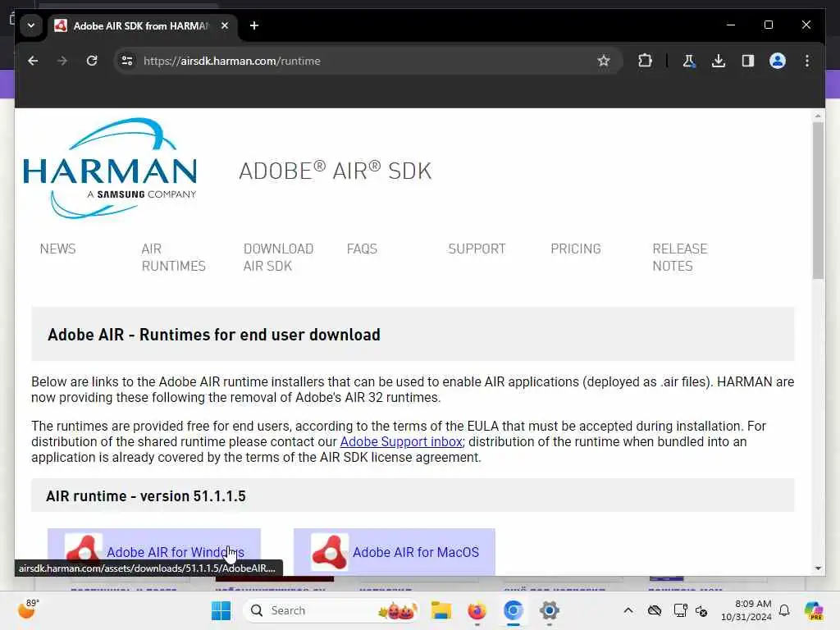Viewport: 840px width, 630px height.
Task: View site information icon in address bar
Action: point(127,61)
